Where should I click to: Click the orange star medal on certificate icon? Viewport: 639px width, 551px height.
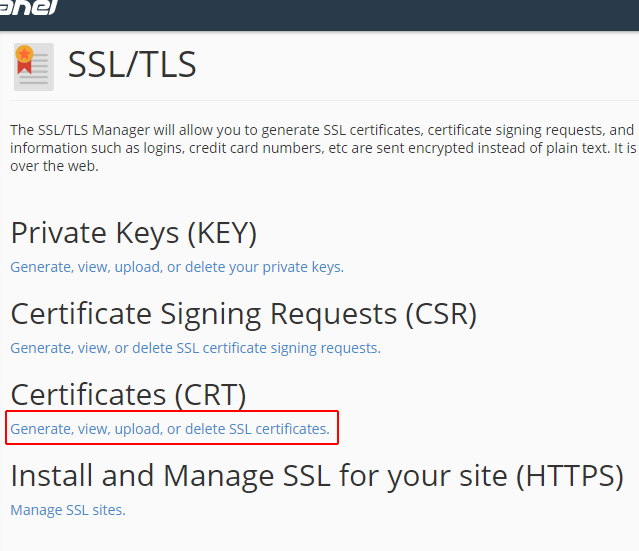coord(24,54)
